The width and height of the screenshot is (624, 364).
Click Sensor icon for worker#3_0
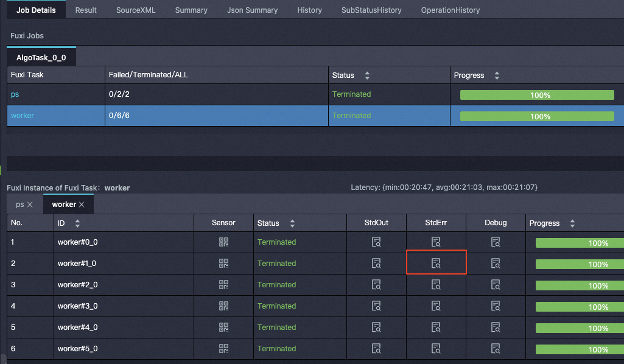point(223,306)
